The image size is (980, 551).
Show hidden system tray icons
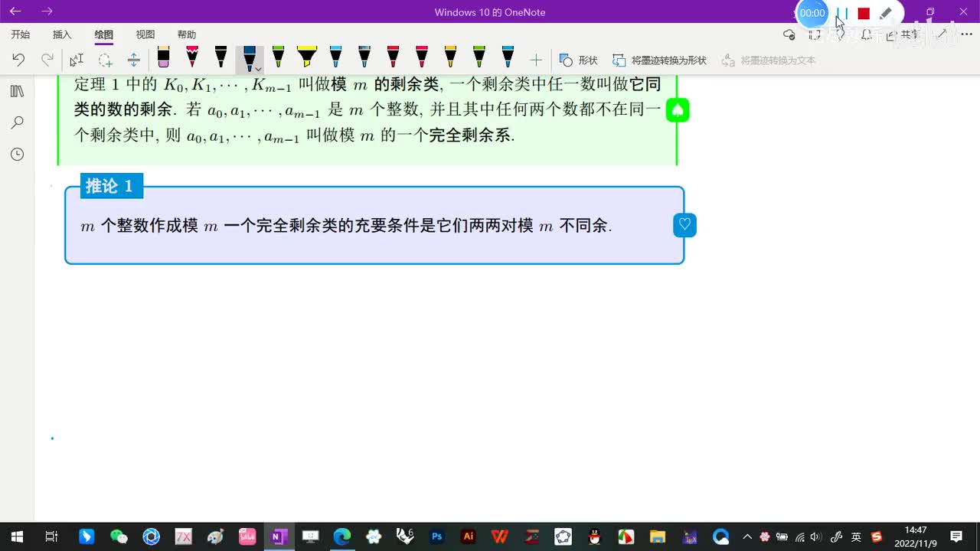point(748,536)
